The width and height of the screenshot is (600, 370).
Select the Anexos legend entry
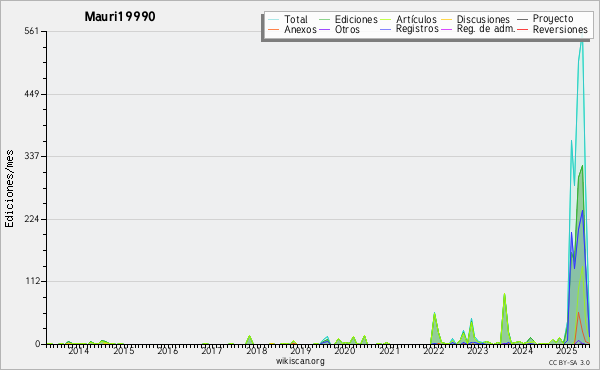coord(300,29)
